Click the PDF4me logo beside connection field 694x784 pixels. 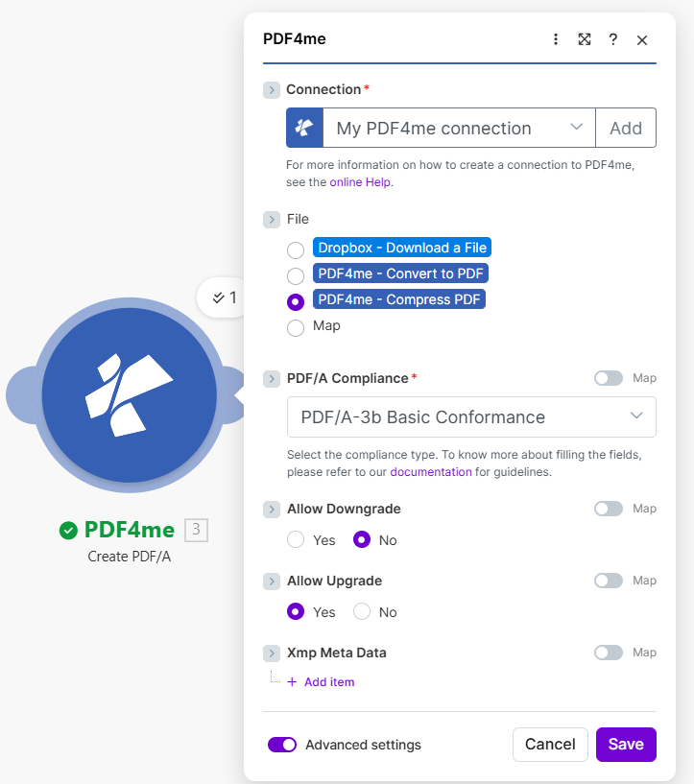[304, 128]
